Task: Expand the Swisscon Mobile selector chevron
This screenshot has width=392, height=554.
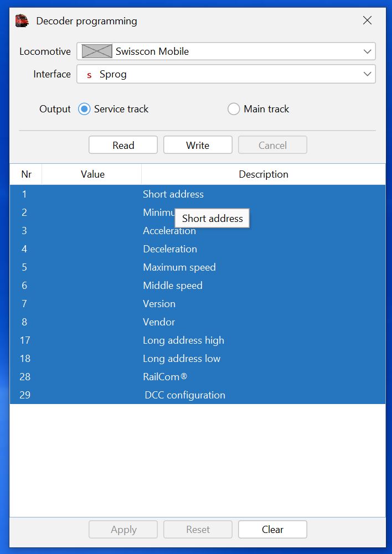Action: [367, 51]
